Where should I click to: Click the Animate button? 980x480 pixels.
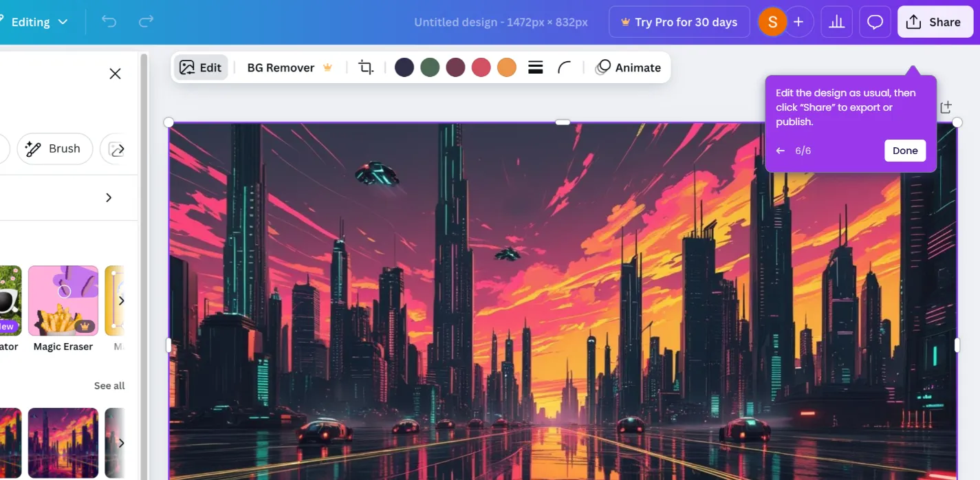point(629,67)
